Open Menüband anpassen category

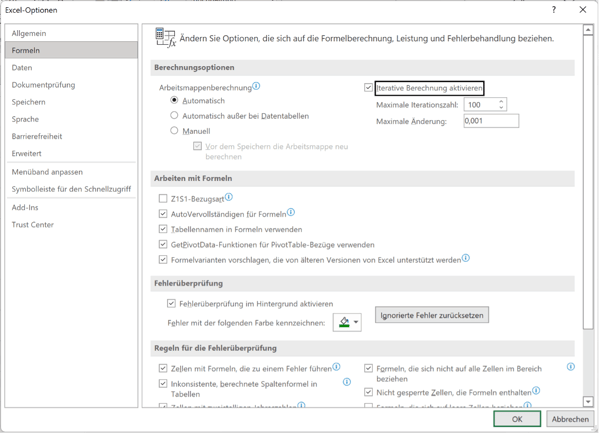[72, 172]
